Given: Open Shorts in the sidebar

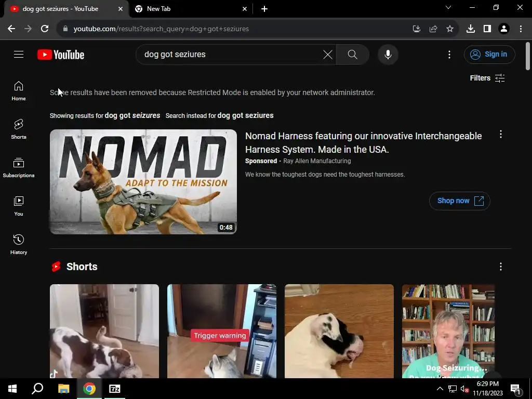Looking at the screenshot, I should tap(19, 129).
